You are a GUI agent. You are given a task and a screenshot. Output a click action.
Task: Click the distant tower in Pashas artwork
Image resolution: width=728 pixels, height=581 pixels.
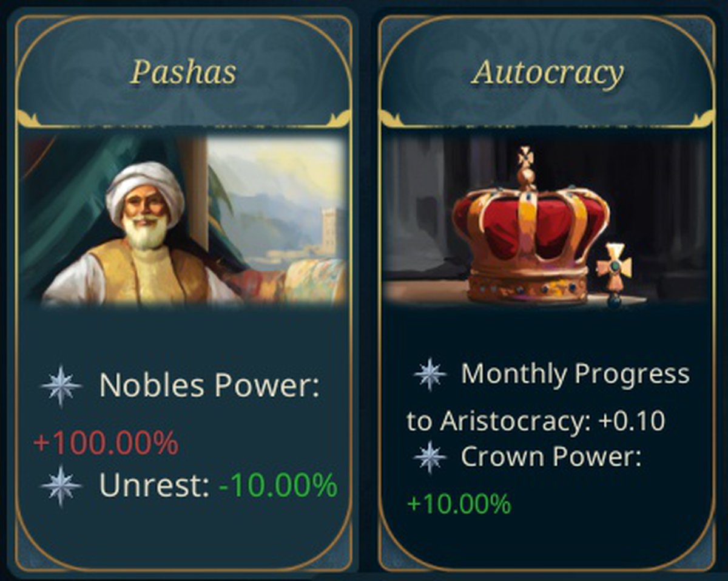coord(329,231)
